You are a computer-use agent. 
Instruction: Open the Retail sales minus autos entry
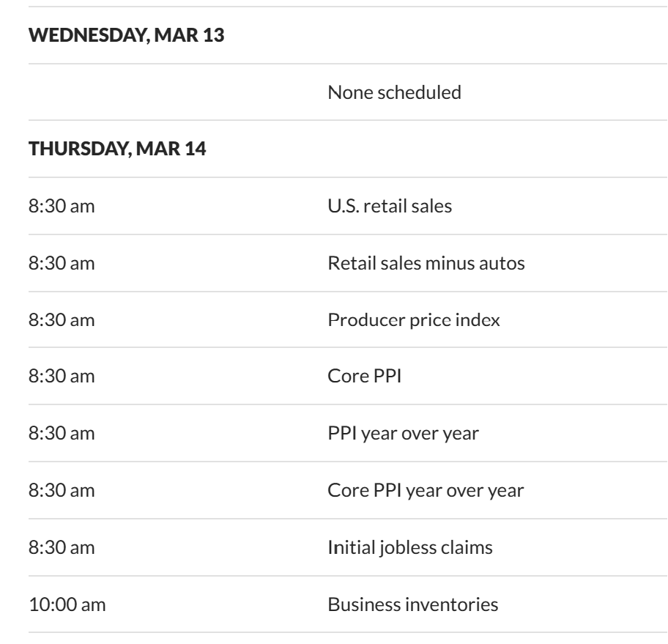[x=426, y=264]
